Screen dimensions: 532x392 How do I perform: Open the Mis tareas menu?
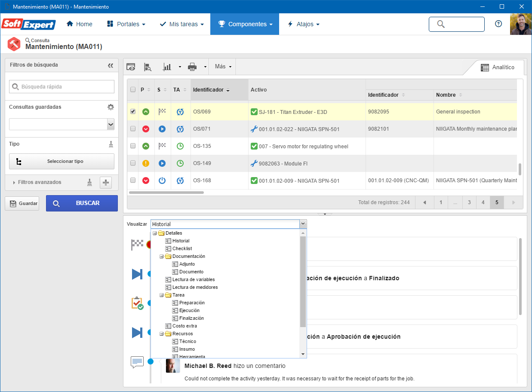181,24
